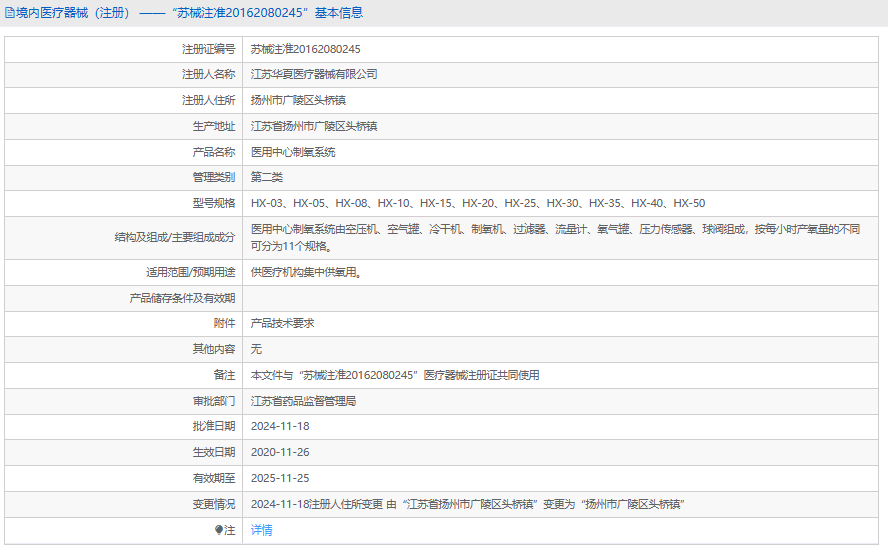Click the 批准日期 row label
Viewport: 888px width, 546px height.
(214, 426)
